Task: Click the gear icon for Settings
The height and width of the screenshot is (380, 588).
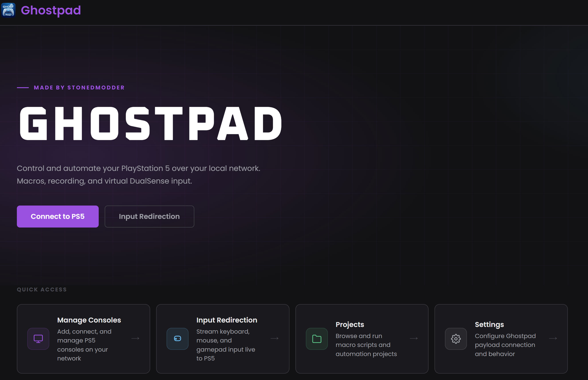Action: tap(456, 338)
